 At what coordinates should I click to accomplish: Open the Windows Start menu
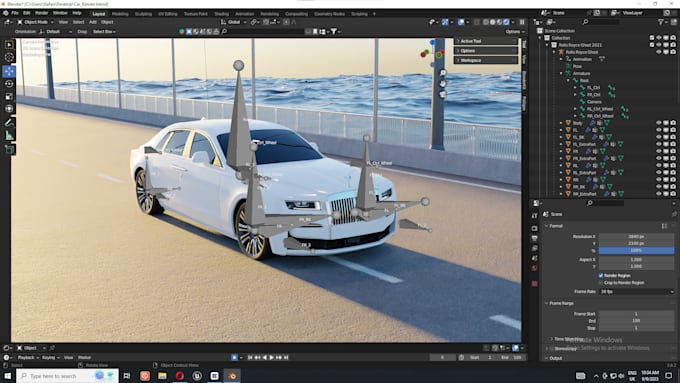7,376
